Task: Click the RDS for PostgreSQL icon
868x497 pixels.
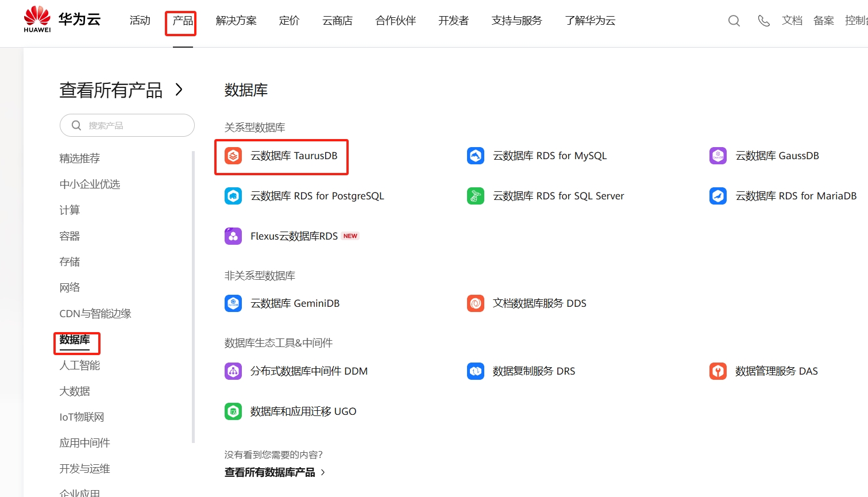Action: pos(233,196)
